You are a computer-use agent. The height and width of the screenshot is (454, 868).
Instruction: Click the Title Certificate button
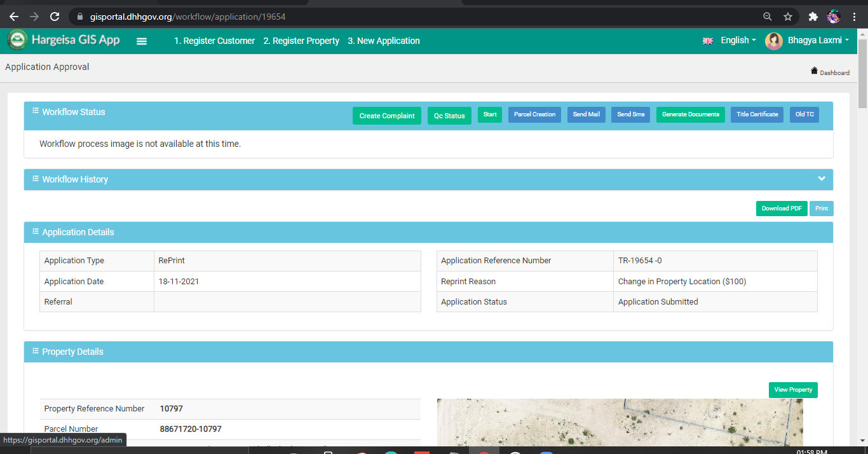tap(757, 114)
